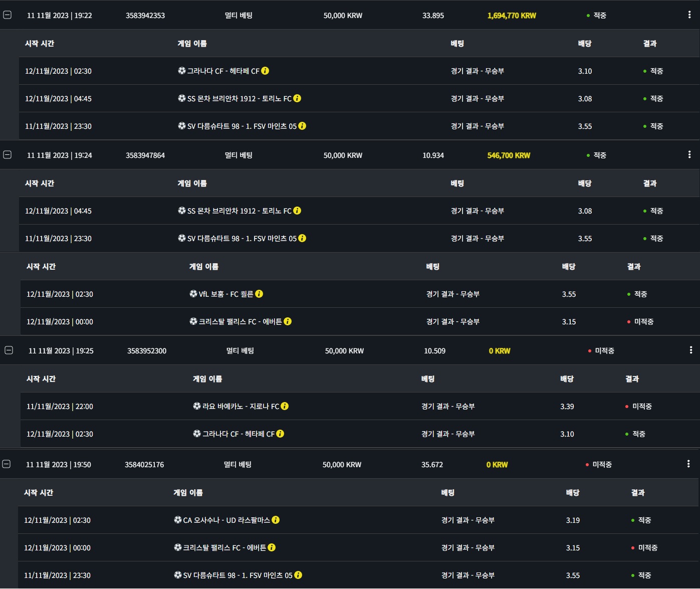Click the 1,694,770 KRW winnings amount

(511, 16)
